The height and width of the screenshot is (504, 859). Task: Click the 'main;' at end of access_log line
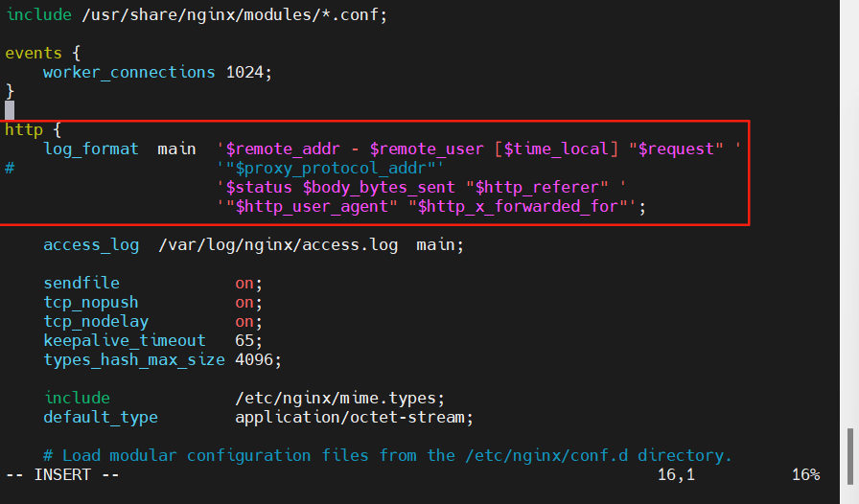click(x=440, y=245)
